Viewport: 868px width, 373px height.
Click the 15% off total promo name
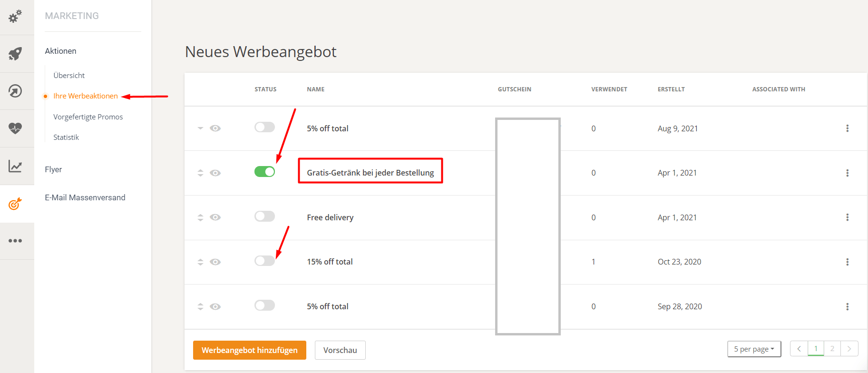click(330, 262)
